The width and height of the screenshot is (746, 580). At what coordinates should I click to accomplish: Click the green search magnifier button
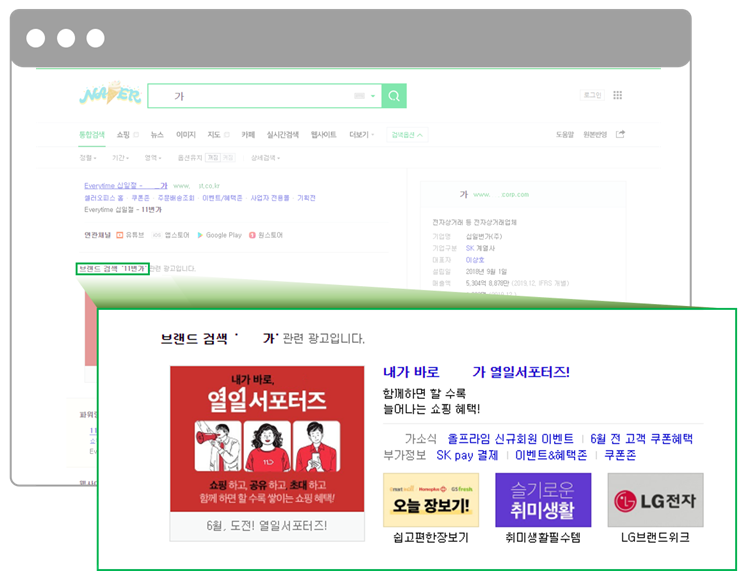pyautogui.click(x=394, y=96)
